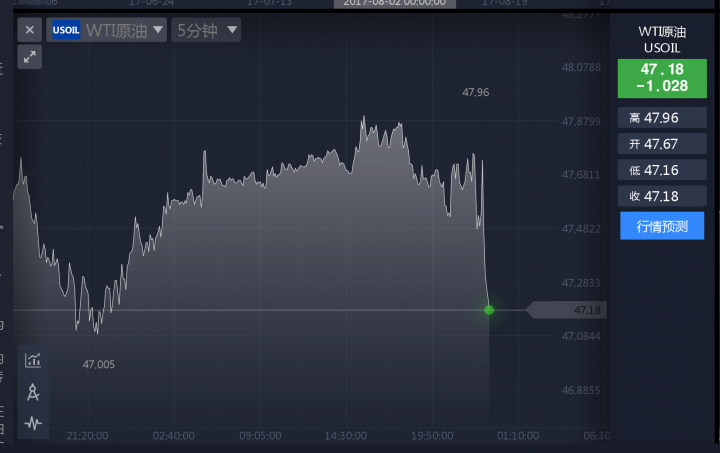The width and height of the screenshot is (720, 453).
Task: Open the indicators waveform icon
Action: pyautogui.click(x=33, y=423)
